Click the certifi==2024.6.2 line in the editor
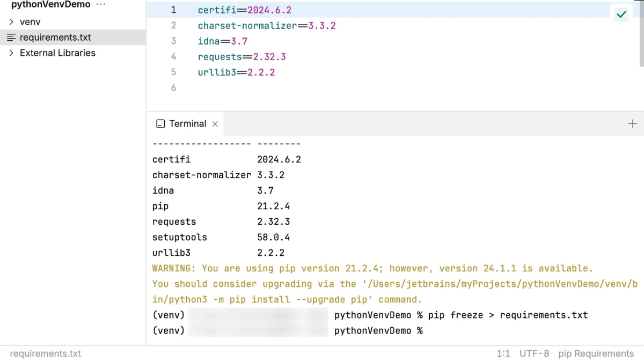 point(245,10)
